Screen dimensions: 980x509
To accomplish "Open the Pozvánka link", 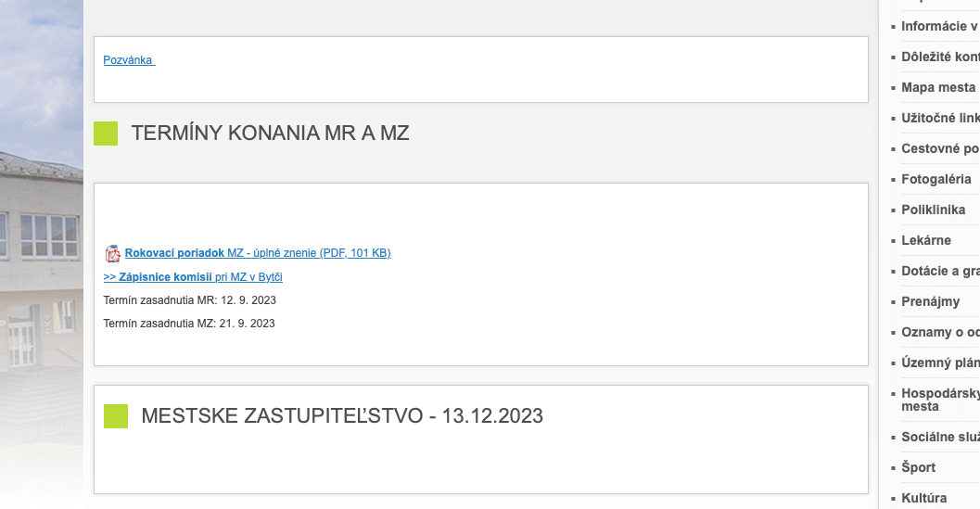I will 129,60.
